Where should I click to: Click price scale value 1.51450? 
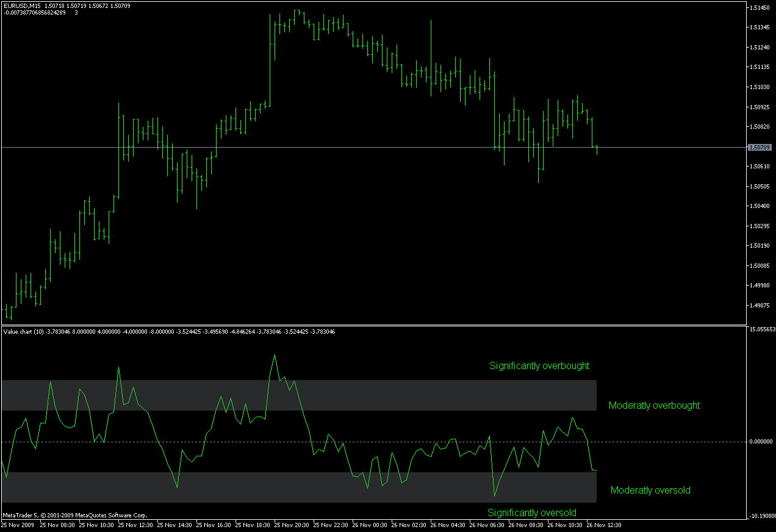760,8
